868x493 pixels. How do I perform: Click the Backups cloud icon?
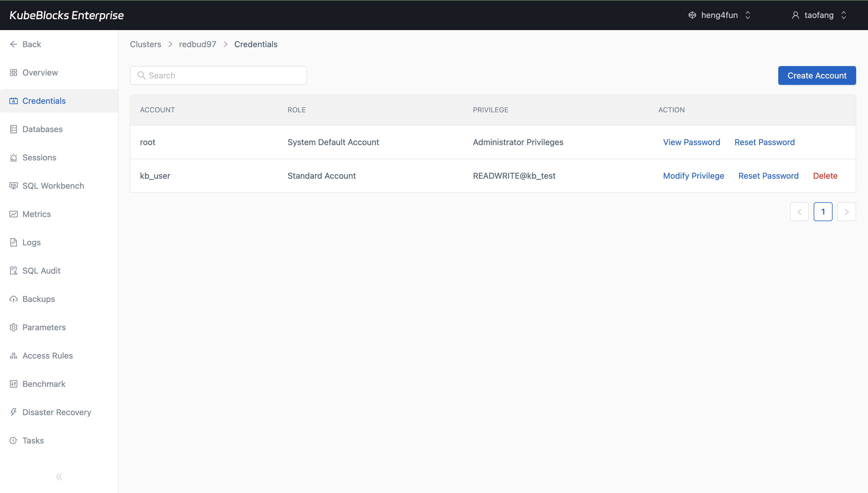(14, 299)
